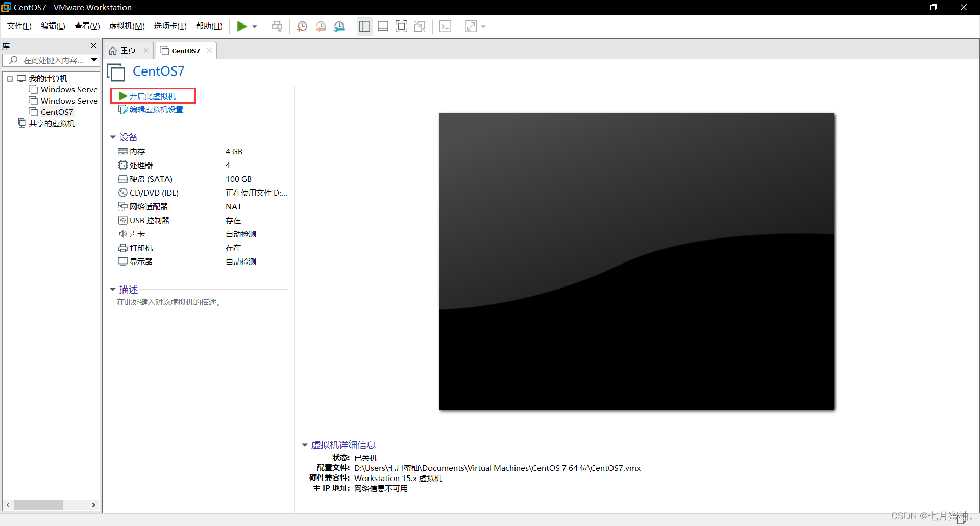Minimize the VMware Workstation window
Screen dimensions: 980x526
pos(903,7)
